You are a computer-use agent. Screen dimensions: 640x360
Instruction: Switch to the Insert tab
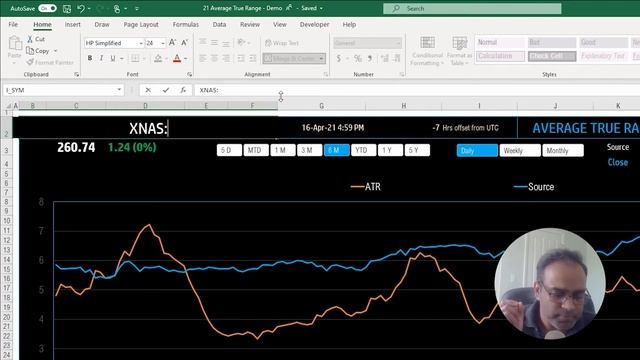click(x=72, y=24)
